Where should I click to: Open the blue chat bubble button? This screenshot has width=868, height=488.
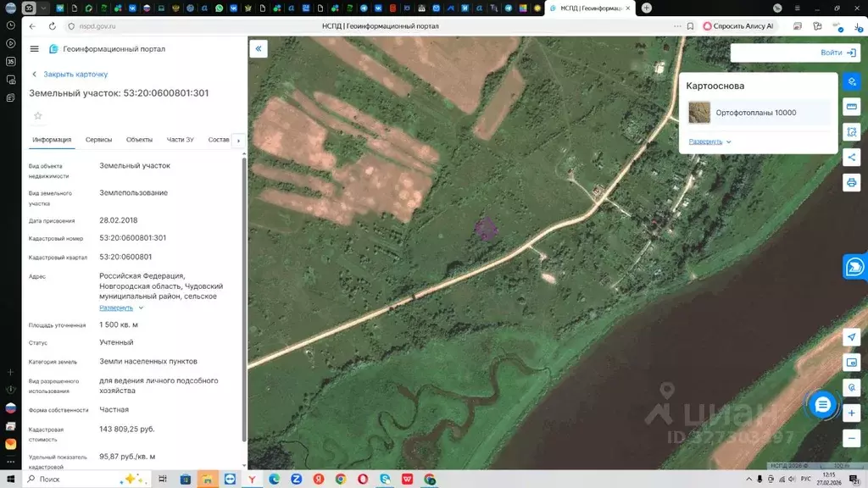(821, 405)
